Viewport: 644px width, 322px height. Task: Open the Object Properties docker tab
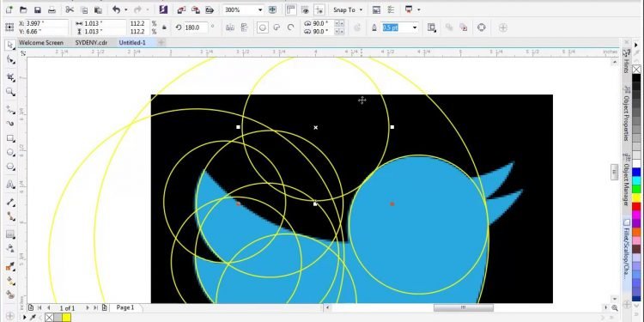[x=626, y=113]
